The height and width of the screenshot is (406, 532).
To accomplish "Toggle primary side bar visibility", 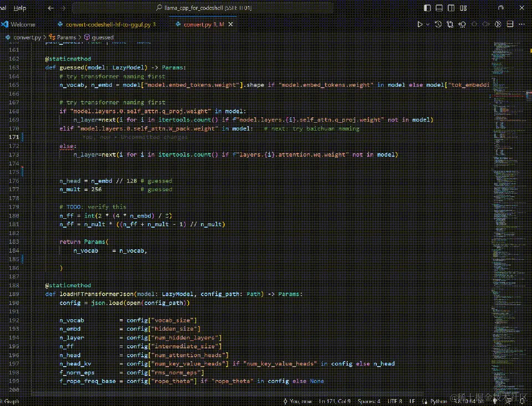I will coord(427,8).
